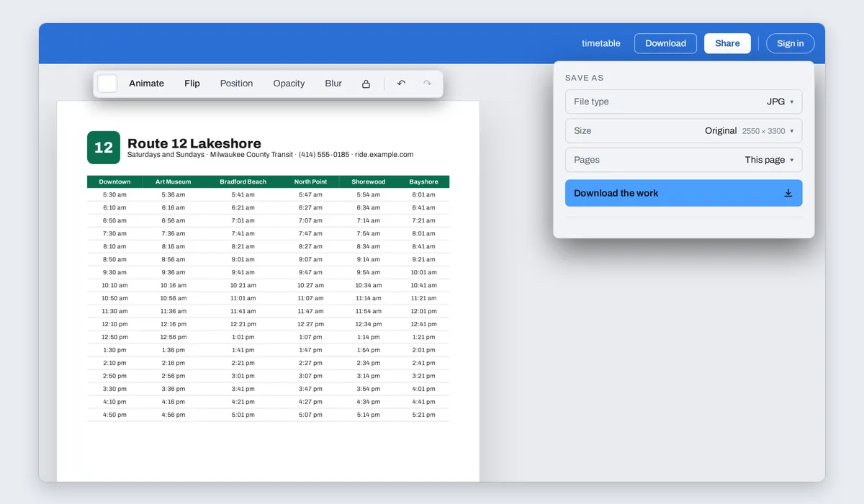Screen dimensions: 864x504
Task: Select Flip in the toolbar
Action: 192,84
